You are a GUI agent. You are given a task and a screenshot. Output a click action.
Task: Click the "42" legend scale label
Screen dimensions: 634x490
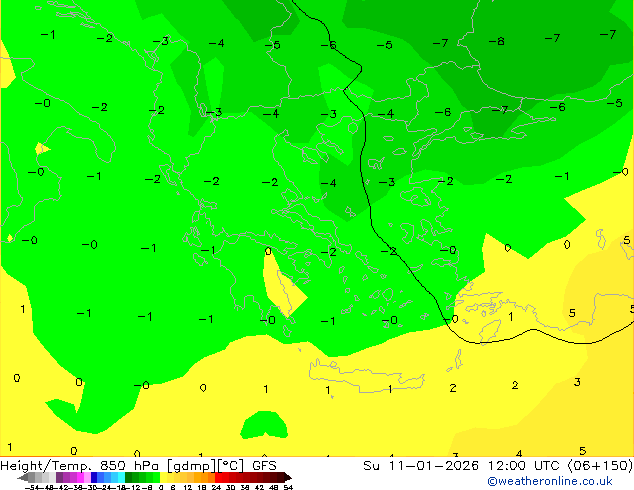tap(259, 487)
